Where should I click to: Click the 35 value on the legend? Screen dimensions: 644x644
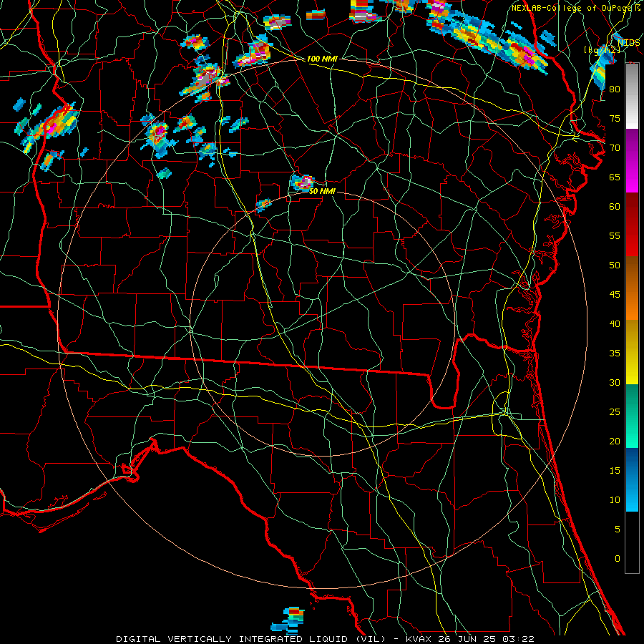(x=615, y=353)
